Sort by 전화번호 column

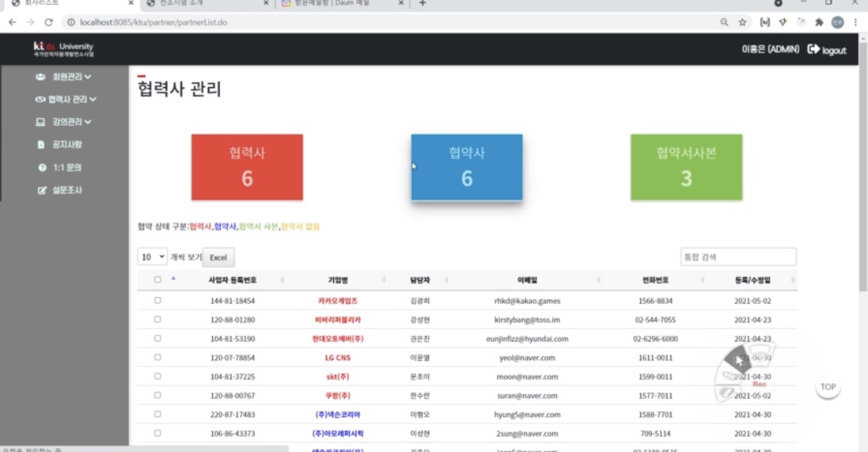click(655, 280)
